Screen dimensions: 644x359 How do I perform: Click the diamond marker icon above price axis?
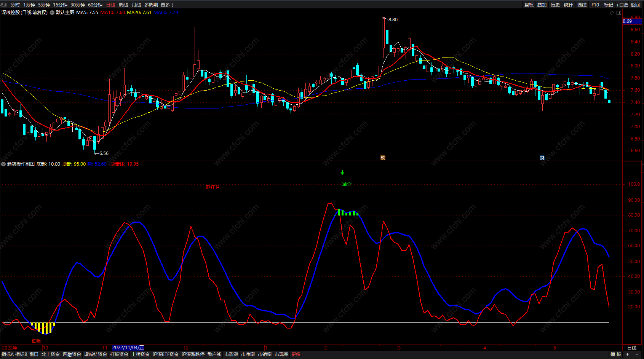click(x=612, y=13)
